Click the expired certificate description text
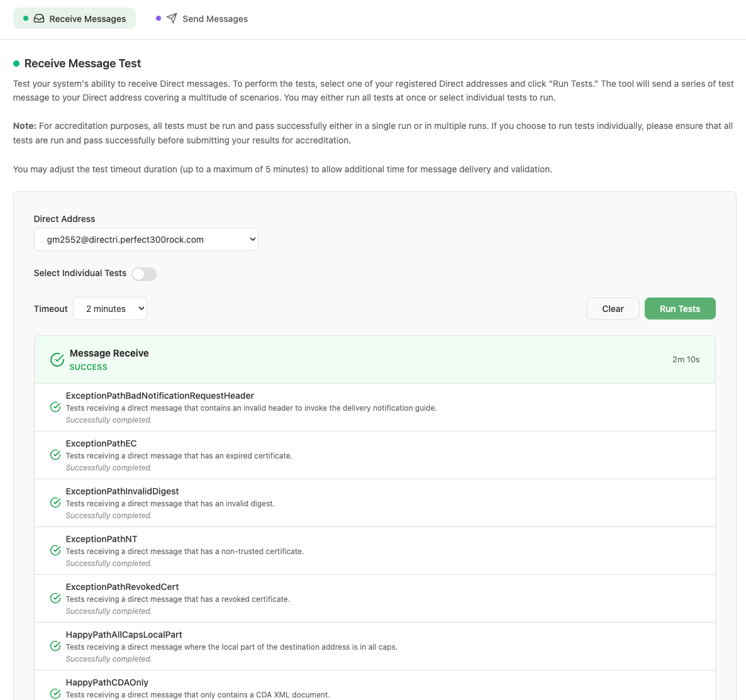The image size is (746, 700). pos(179,456)
